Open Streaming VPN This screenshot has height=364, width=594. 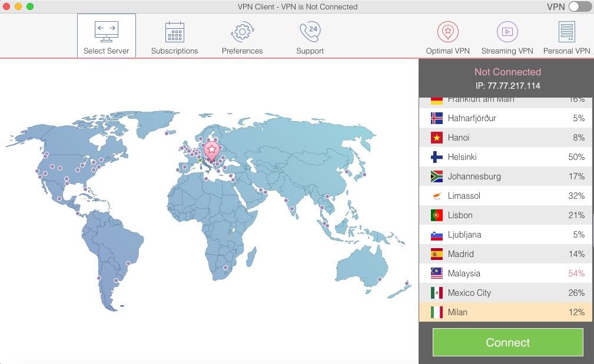(x=507, y=35)
